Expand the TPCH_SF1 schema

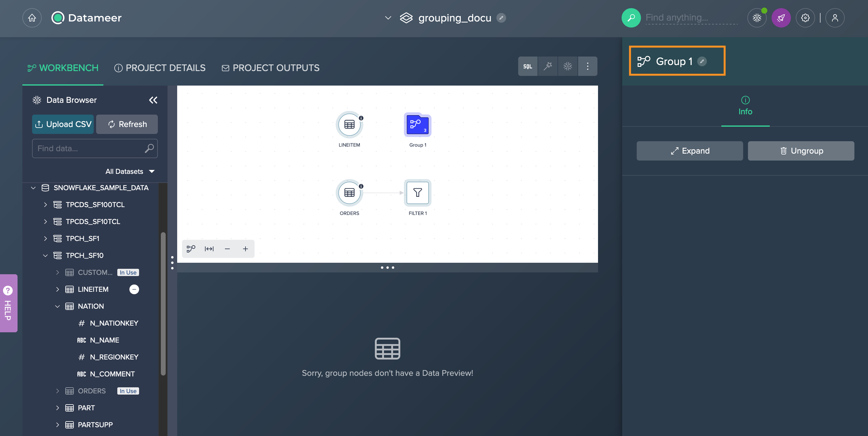click(45, 239)
